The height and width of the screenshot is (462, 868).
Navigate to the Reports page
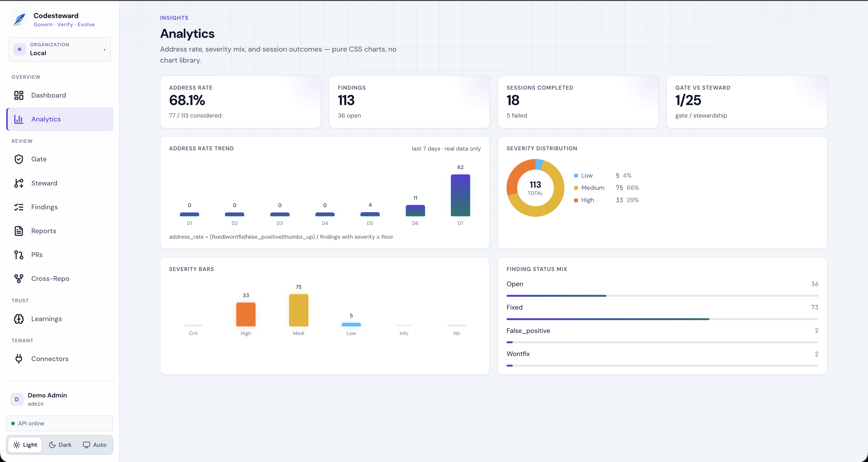pyautogui.click(x=60, y=231)
